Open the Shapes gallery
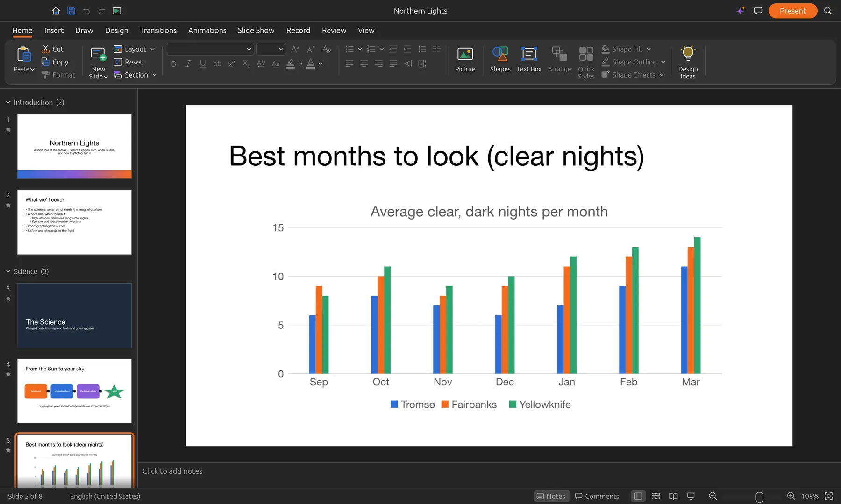 pyautogui.click(x=500, y=59)
